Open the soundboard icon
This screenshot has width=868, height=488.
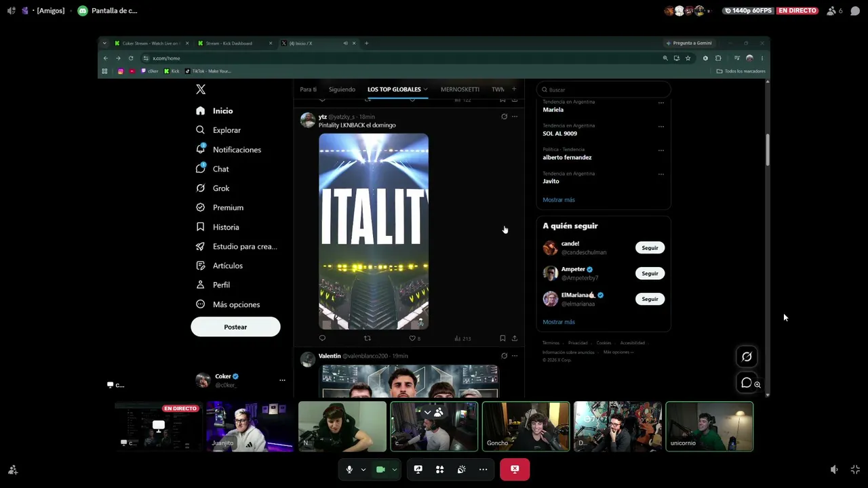click(461, 469)
